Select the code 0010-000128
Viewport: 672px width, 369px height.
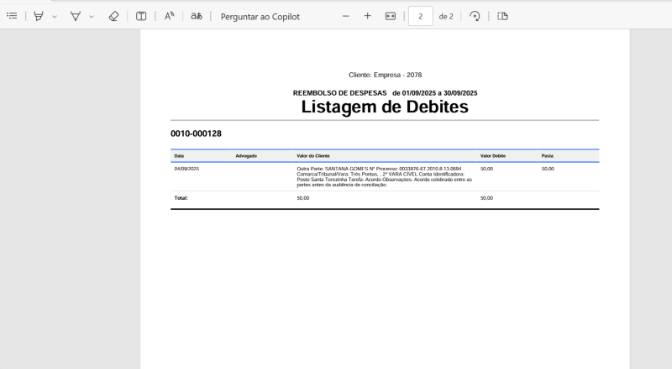[196, 134]
